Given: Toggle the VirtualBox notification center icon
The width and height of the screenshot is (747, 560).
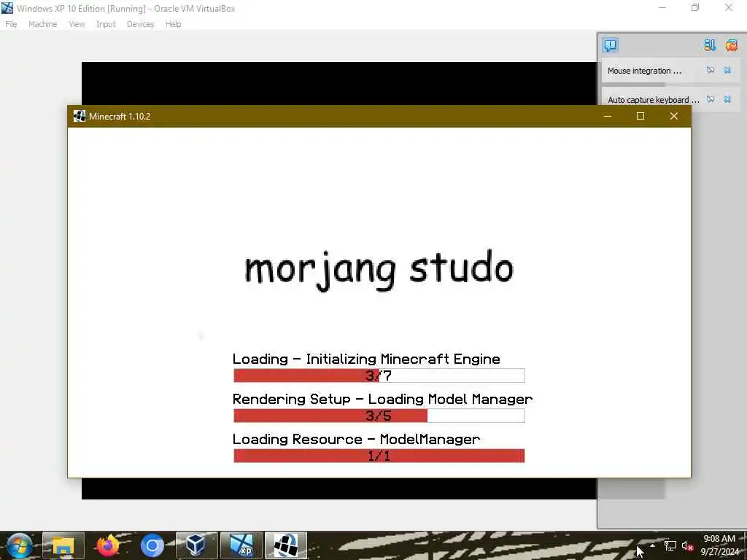Looking at the screenshot, I should point(611,45).
